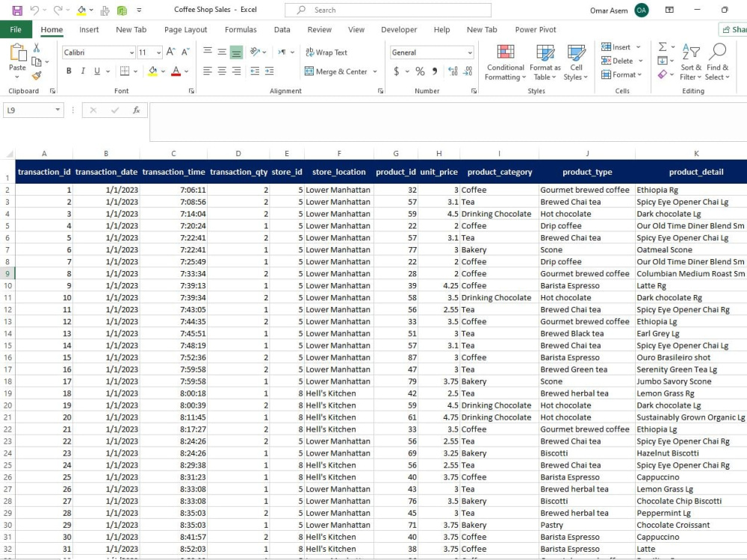The width and height of the screenshot is (747, 560).
Task: Click the AutoSum sigma icon
Action: coord(663,46)
